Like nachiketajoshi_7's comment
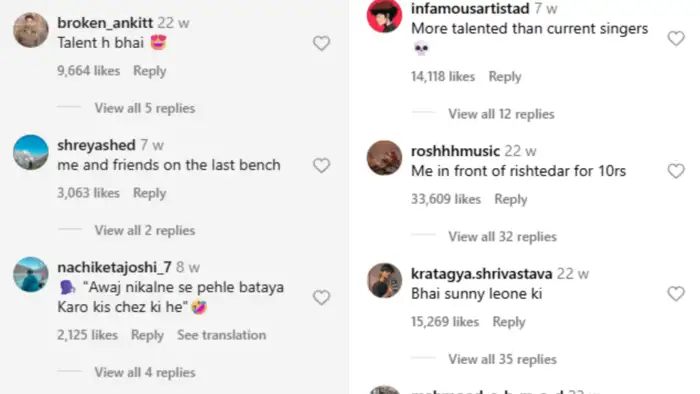This screenshot has width=700, height=394. tap(321, 298)
